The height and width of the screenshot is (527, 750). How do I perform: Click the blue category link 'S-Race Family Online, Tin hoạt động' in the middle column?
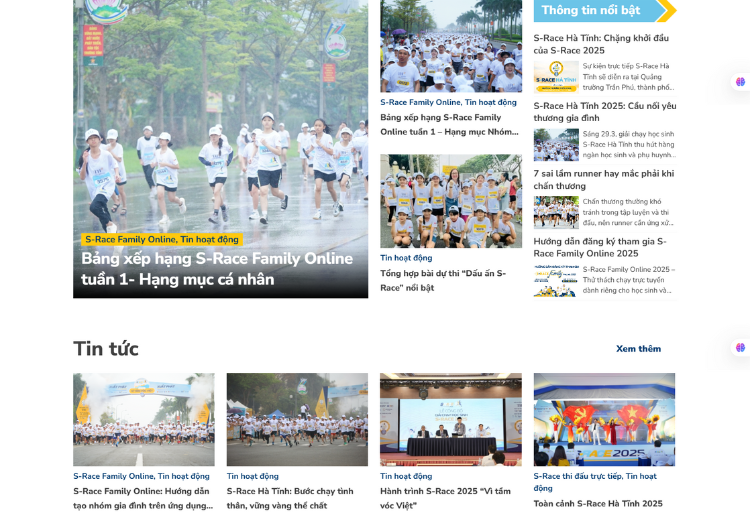pyautogui.click(x=448, y=102)
